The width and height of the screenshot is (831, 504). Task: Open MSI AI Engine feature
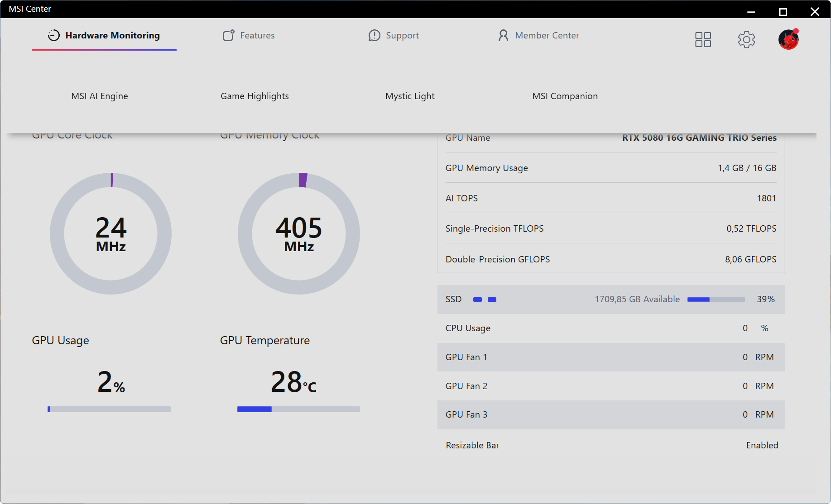(100, 96)
